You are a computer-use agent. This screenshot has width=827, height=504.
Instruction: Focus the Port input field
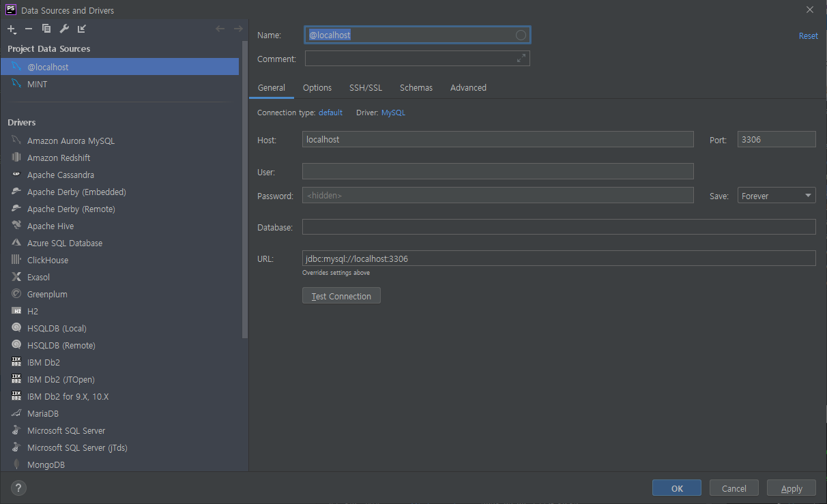pos(777,139)
